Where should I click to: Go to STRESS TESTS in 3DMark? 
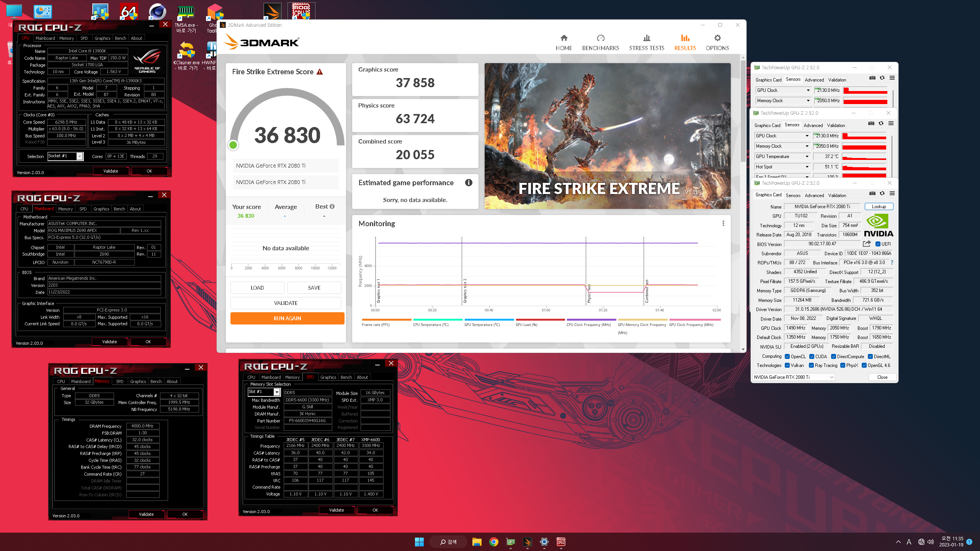point(647,42)
